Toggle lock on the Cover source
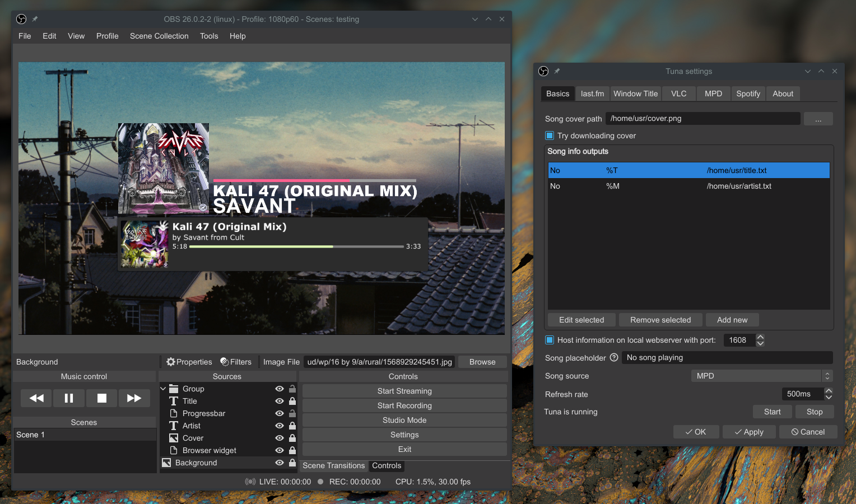 292,438
